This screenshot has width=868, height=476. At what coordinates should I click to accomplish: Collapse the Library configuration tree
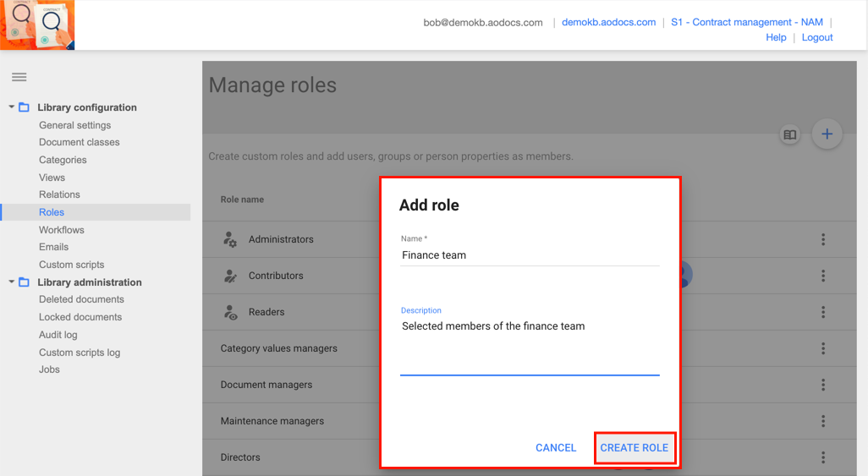pyautogui.click(x=11, y=107)
